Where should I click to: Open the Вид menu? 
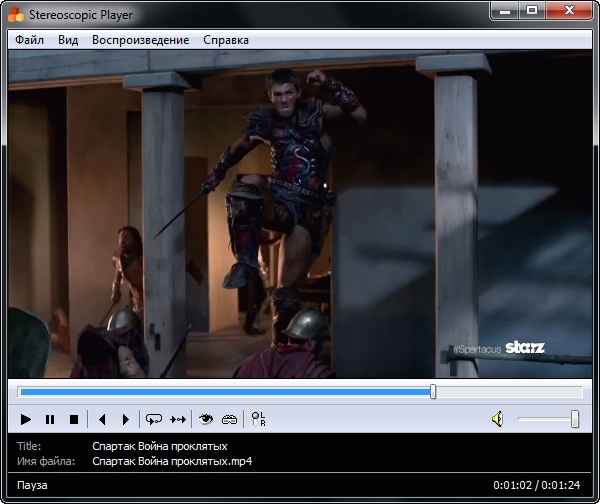[68, 40]
